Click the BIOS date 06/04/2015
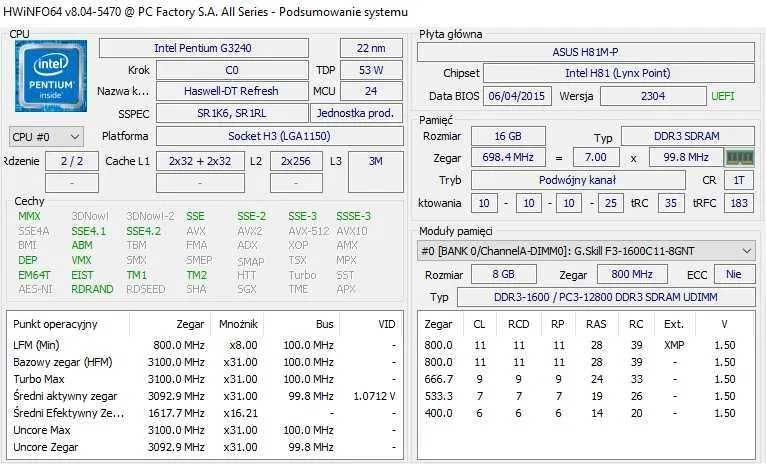 tap(517, 96)
